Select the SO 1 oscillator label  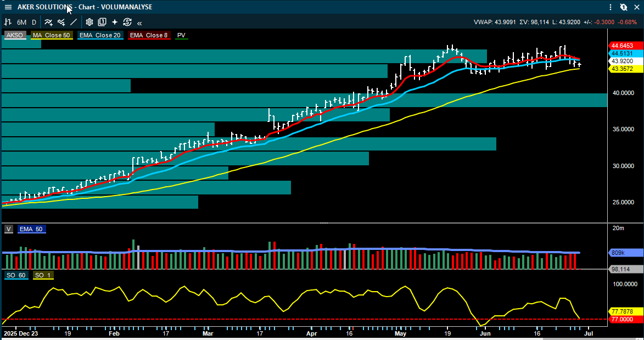point(43,275)
